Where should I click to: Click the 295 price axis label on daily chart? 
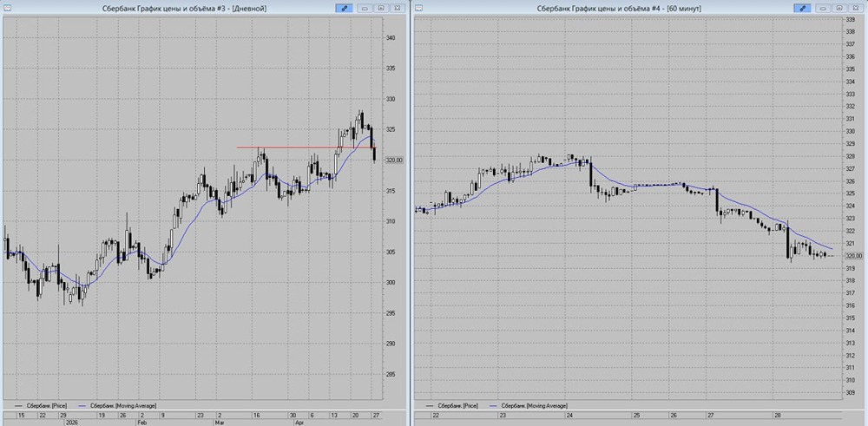coord(391,313)
